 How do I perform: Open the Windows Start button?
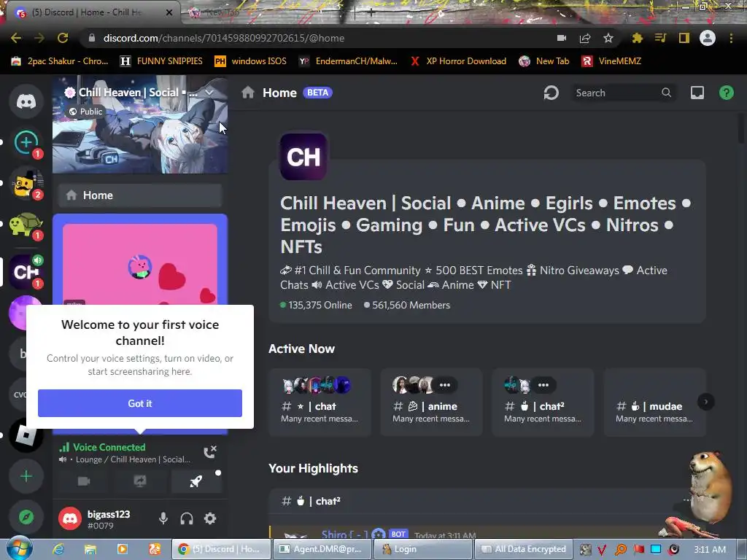coord(19,548)
